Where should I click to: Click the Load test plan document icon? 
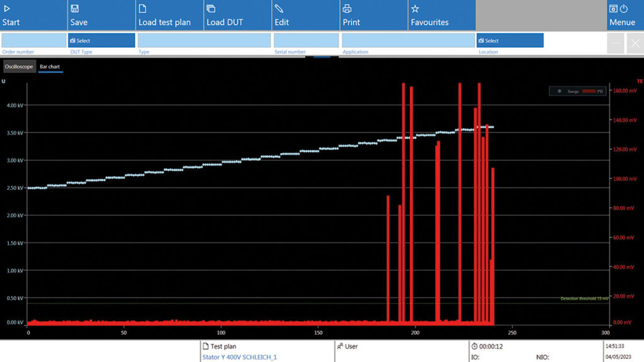(143, 9)
